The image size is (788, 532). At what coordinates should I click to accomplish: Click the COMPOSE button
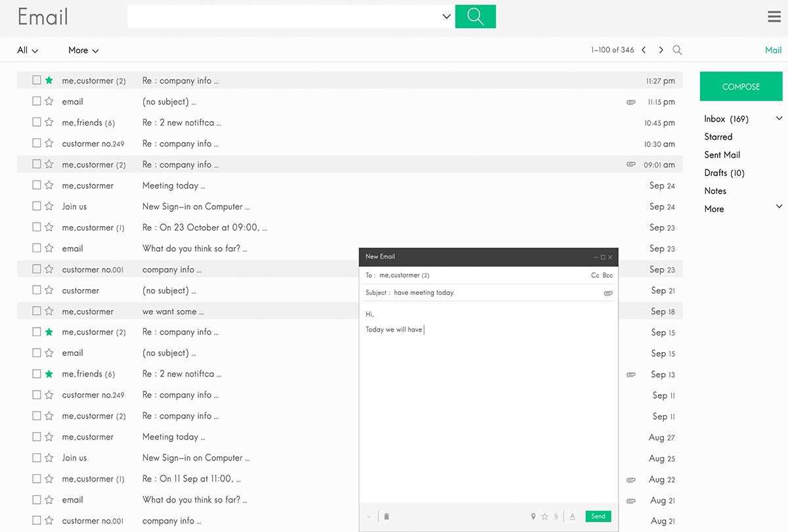click(741, 86)
